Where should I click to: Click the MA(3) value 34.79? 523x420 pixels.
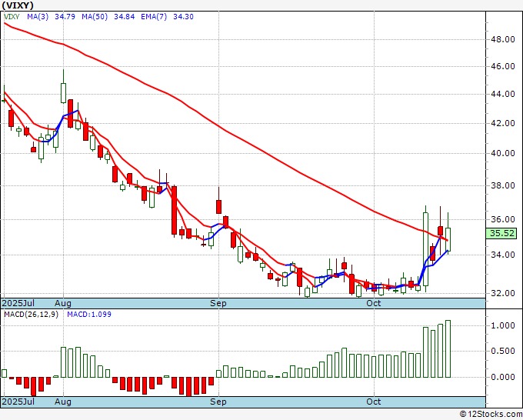65,17
